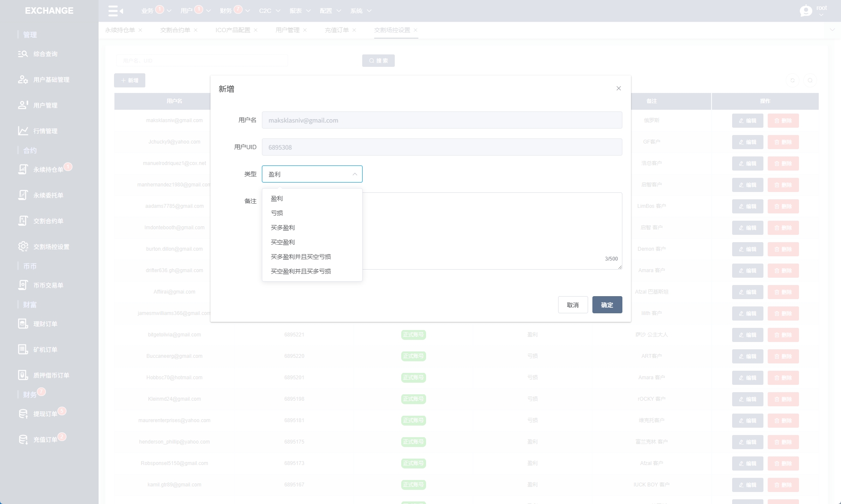Click the root user avatar icon

806,11
